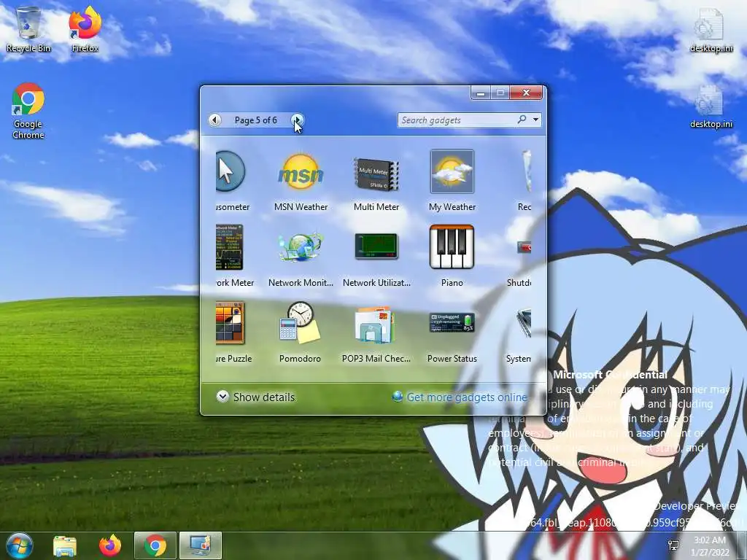Select the Multi Meter gadget icon
Viewport: 747px width, 560px height.
pos(376,174)
